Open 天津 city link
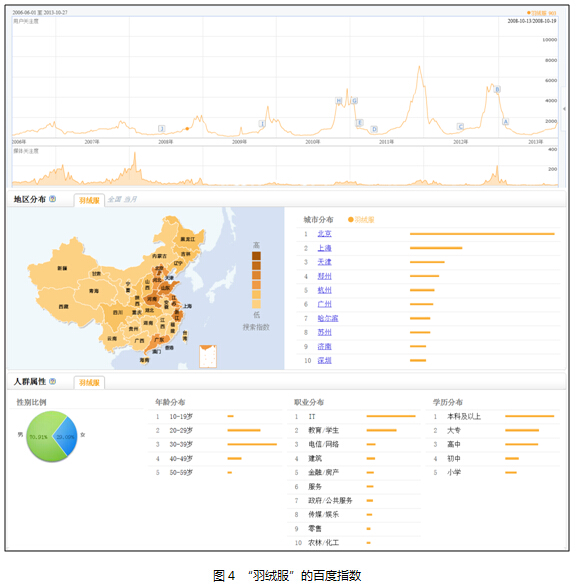Image resolution: width=576 pixels, height=585 pixels. pyautogui.click(x=325, y=262)
